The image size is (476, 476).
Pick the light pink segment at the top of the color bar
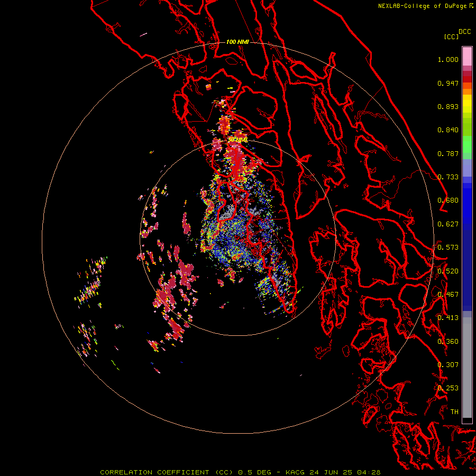[x=467, y=57]
